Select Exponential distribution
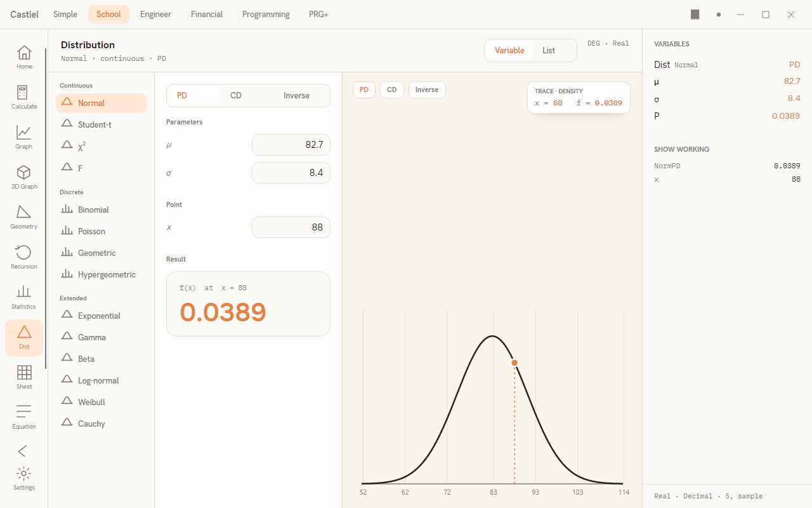Viewport: 812px width, 508px height. point(101,316)
